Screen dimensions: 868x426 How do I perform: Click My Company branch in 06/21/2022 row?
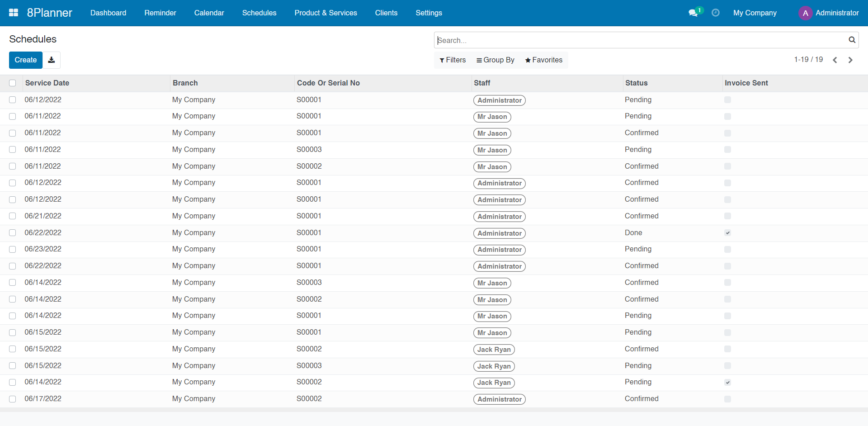click(193, 216)
